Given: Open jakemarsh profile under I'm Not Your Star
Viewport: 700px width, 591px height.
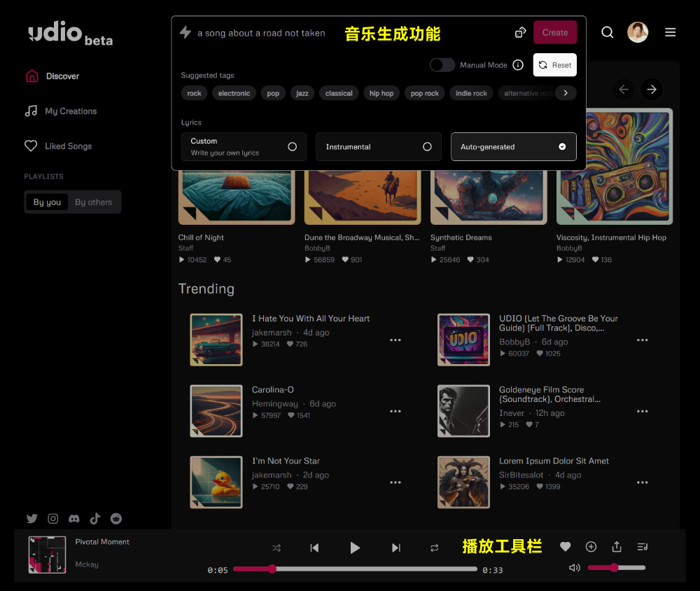Looking at the screenshot, I should pyautogui.click(x=272, y=475).
